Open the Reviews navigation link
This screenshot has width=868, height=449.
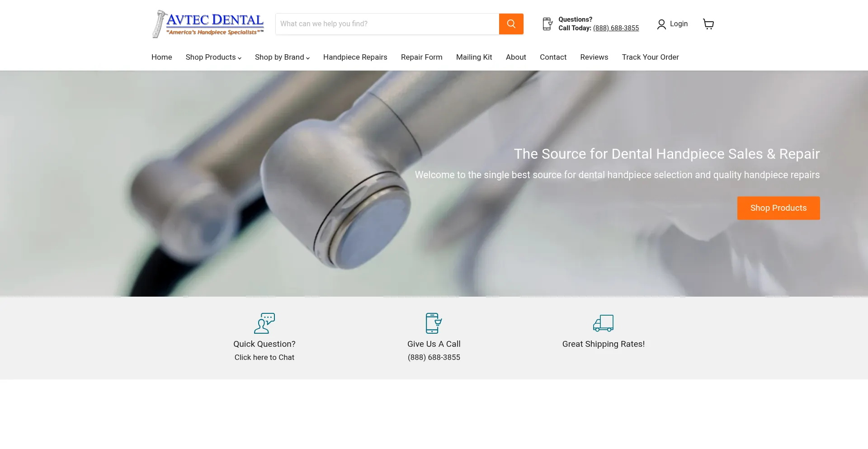tap(594, 57)
